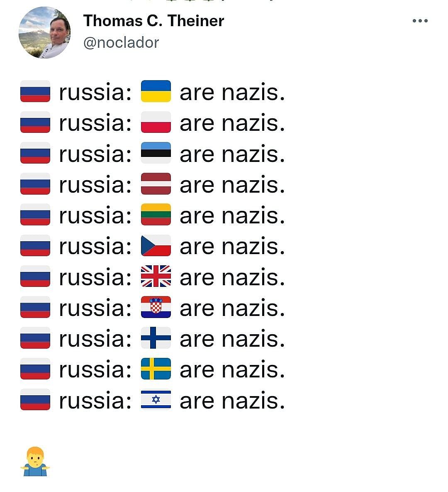Click the Sweden flag emoji
448x492 pixels.
[x=156, y=369]
